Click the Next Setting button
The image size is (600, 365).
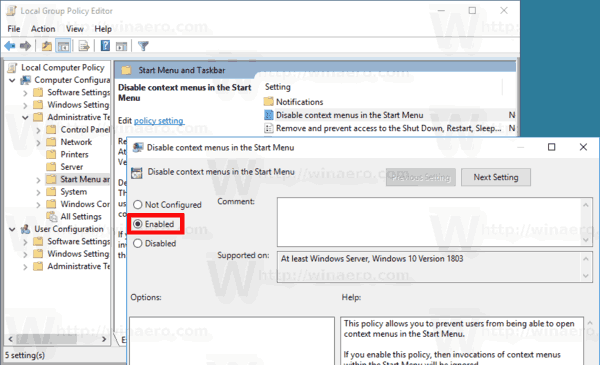[x=496, y=177]
